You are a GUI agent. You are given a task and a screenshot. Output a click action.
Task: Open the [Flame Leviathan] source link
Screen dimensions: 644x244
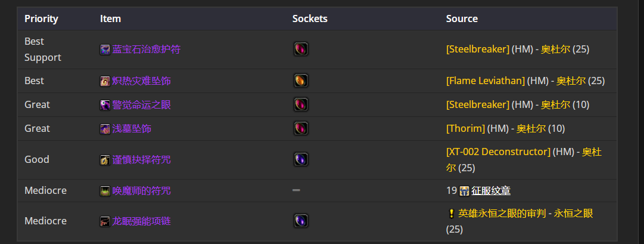(x=486, y=81)
